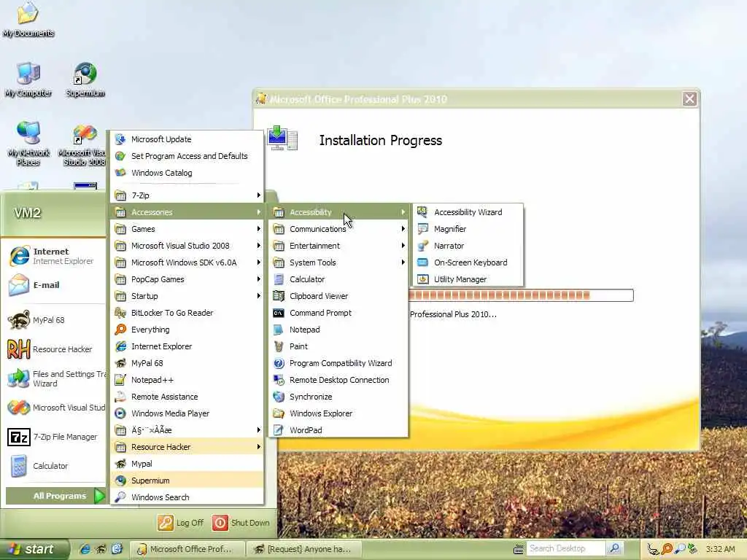Click the Windows Search icon in programs
The height and width of the screenshot is (560, 747).
pos(120,497)
